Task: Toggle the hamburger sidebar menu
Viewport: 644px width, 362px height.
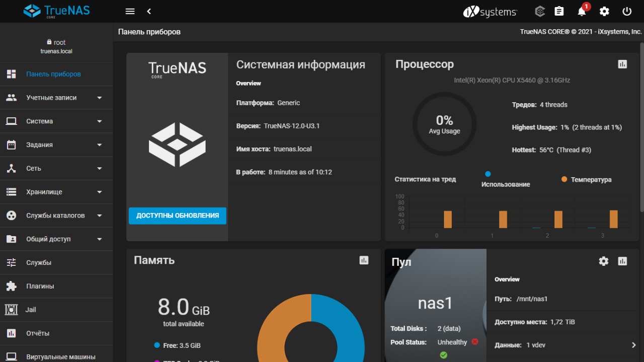Action: (130, 11)
